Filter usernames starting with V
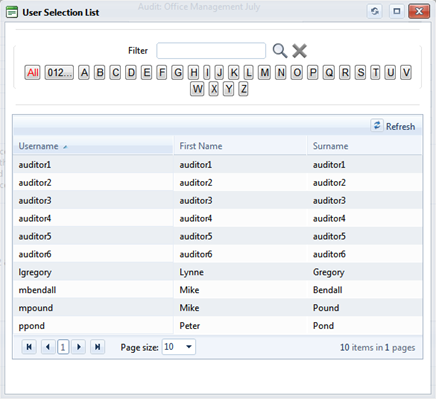The width and height of the screenshot is (436, 399). point(406,72)
